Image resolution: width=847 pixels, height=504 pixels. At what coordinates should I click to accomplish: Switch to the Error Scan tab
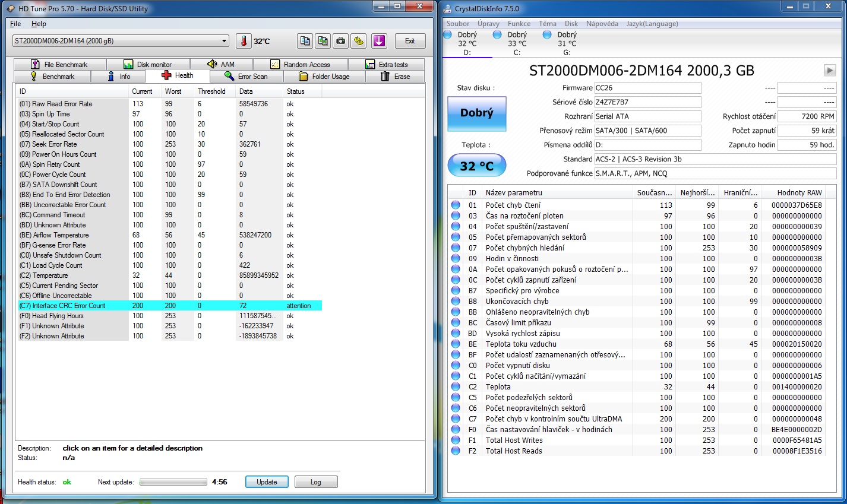pyautogui.click(x=246, y=76)
